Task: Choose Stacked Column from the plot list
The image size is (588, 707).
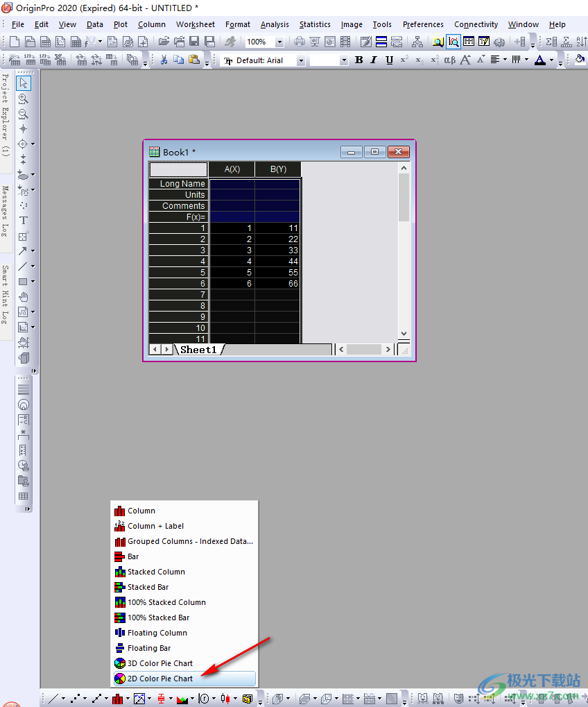Action: coord(184,572)
